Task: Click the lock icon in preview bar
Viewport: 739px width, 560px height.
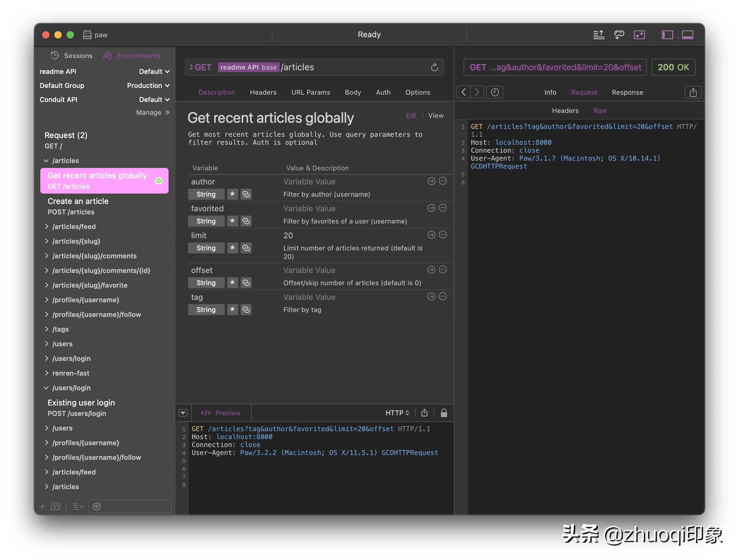Action: point(444,413)
